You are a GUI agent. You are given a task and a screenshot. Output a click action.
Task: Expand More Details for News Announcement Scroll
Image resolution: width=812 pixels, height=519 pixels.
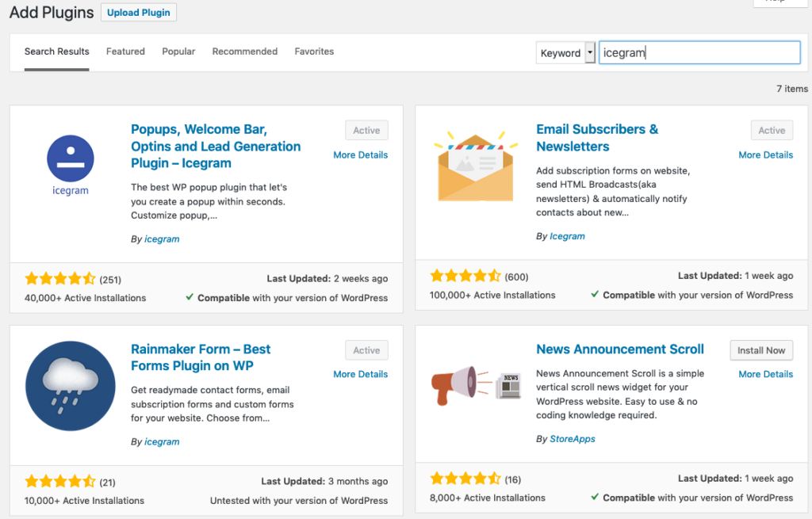[765, 373]
